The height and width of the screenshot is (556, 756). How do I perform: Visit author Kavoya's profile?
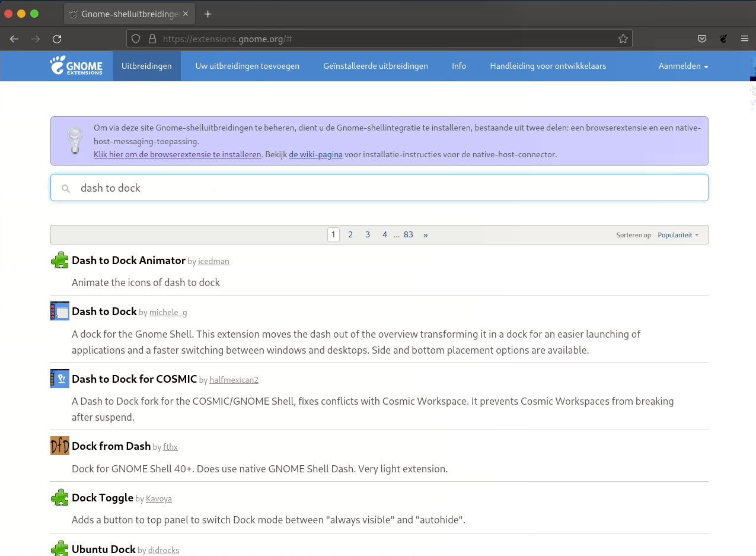[x=159, y=498]
